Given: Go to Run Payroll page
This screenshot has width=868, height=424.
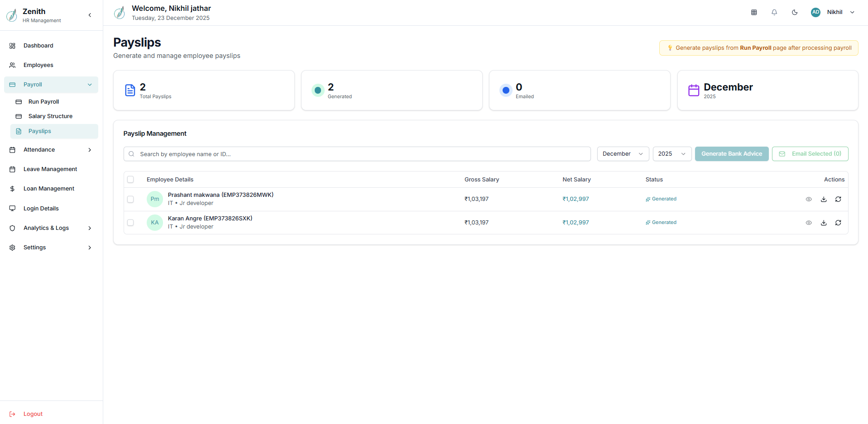Looking at the screenshot, I should point(43,102).
